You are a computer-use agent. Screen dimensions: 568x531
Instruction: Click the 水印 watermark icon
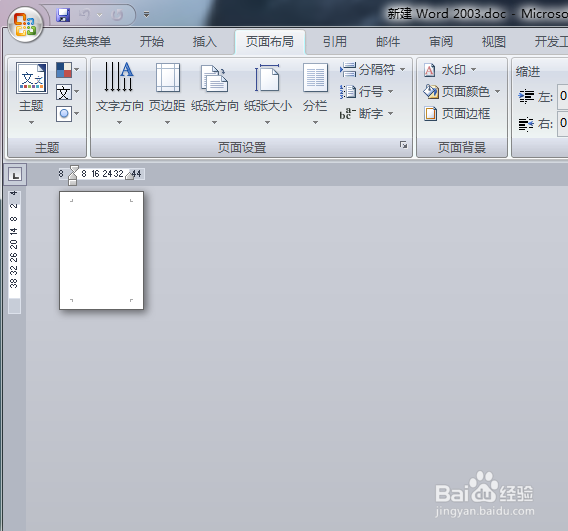coord(430,70)
